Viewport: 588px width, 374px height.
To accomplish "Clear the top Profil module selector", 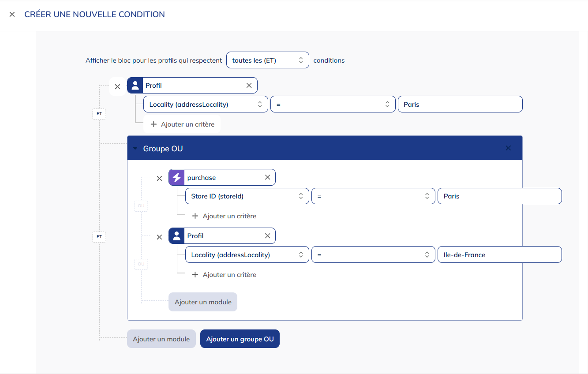I will pyautogui.click(x=249, y=86).
